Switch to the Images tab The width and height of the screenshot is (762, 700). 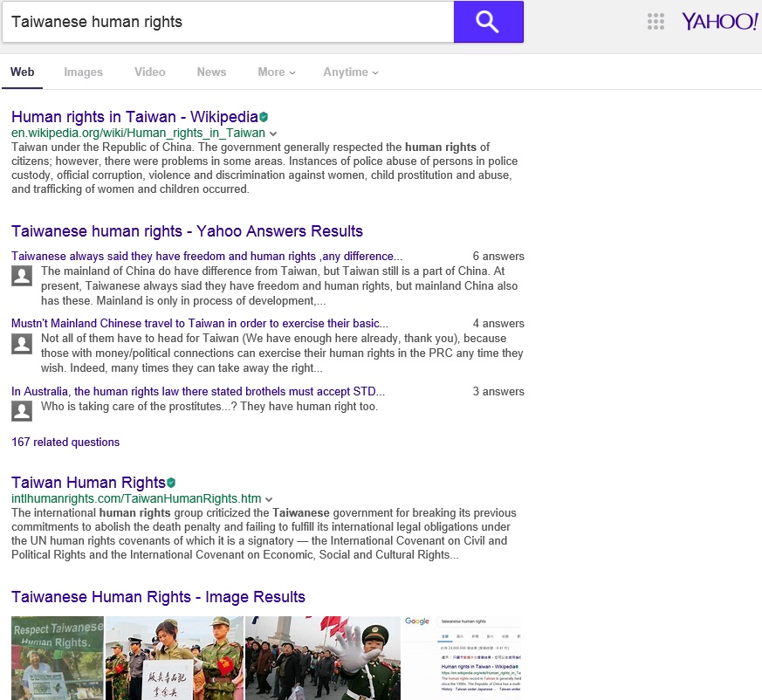(x=83, y=72)
